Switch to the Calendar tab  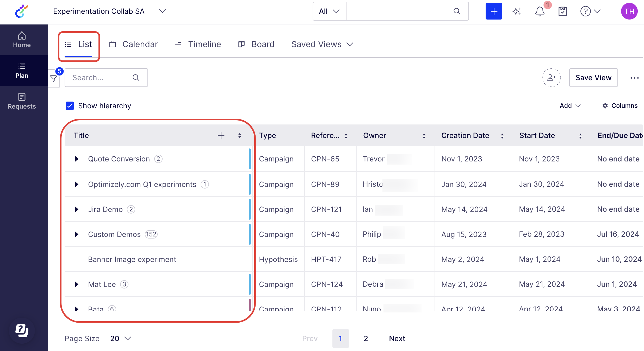pos(133,44)
